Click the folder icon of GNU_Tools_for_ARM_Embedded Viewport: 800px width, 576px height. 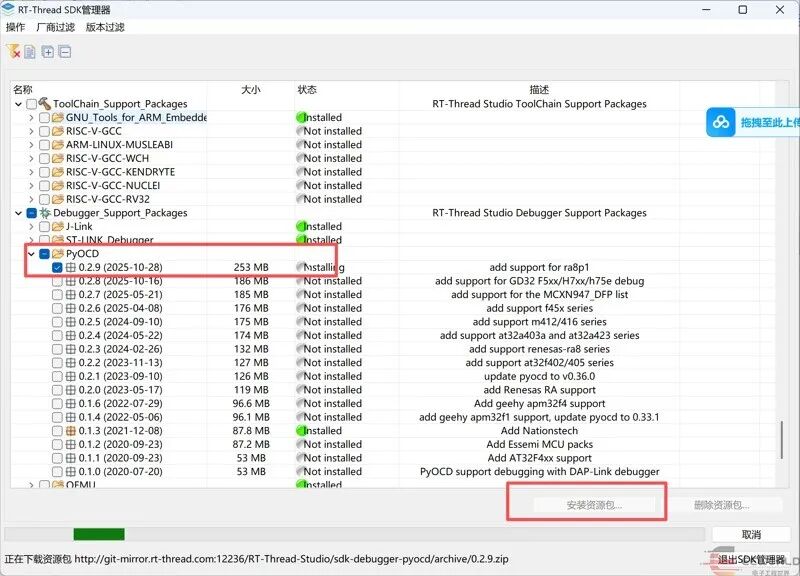click(x=58, y=117)
